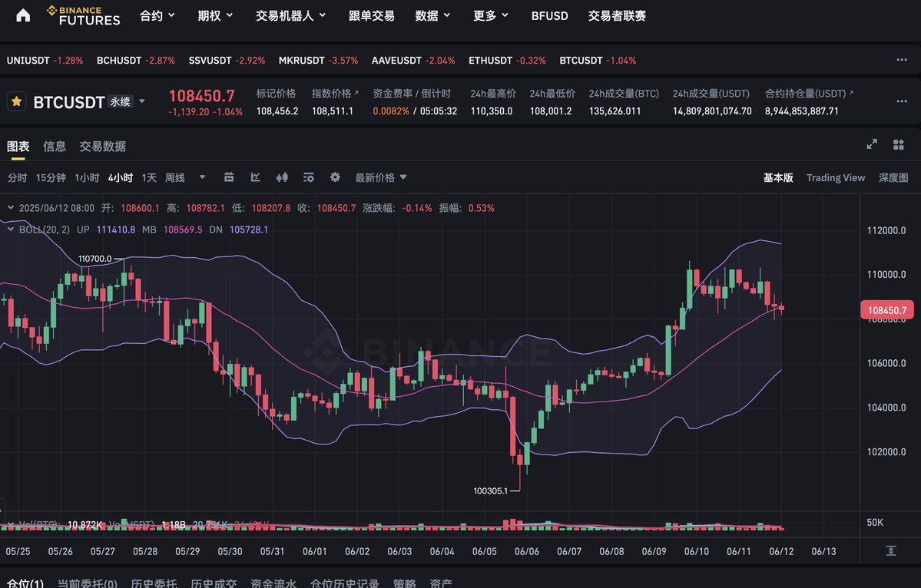The width and height of the screenshot is (921, 588).
Task: Open more options in the BTCUSDT header
Action: pos(902,101)
